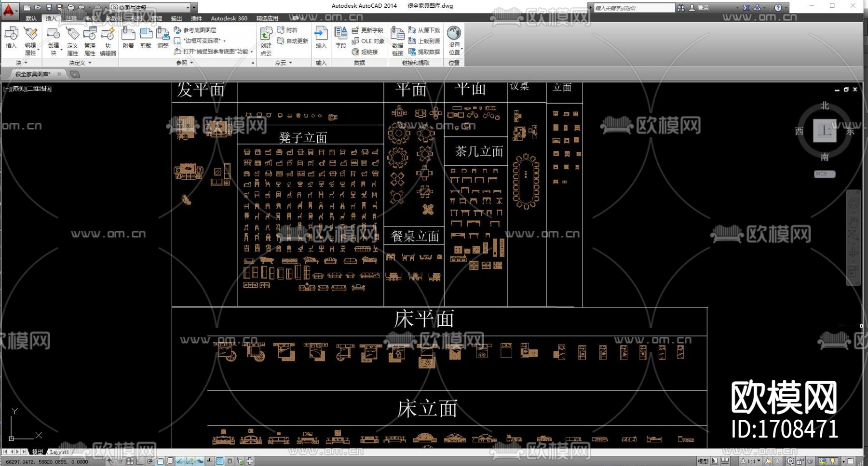Screen dimensions: 868x466
Task: Toggle polar tracking in status bar
Action: point(150,461)
